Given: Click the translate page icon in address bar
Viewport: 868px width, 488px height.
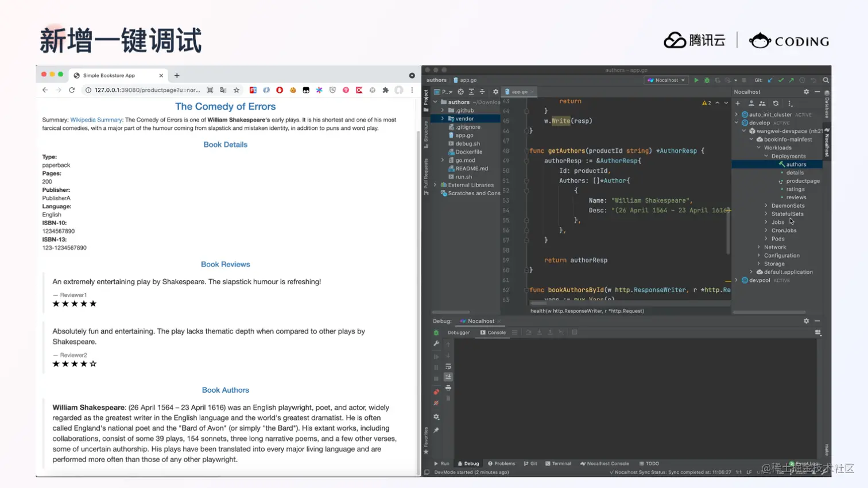Looking at the screenshot, I should 223,90.
